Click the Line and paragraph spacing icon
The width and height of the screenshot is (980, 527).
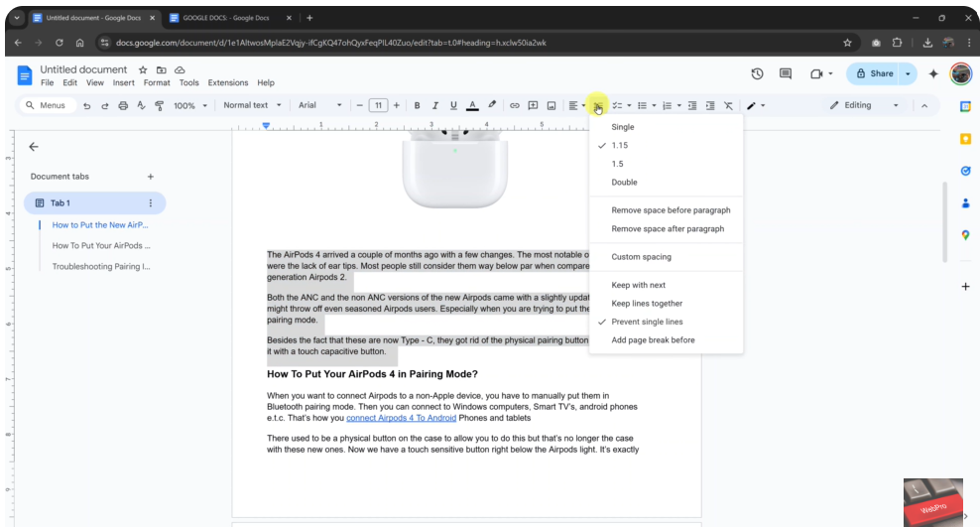598,105
